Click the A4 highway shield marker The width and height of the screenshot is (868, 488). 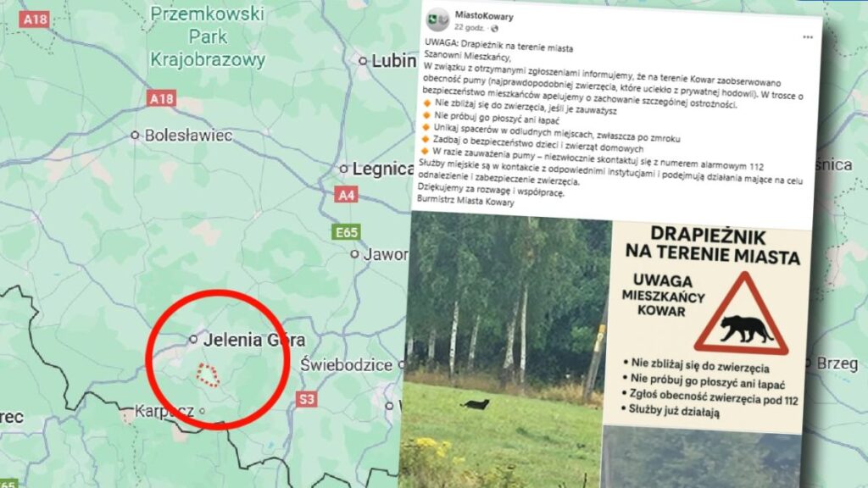[346, 195]
